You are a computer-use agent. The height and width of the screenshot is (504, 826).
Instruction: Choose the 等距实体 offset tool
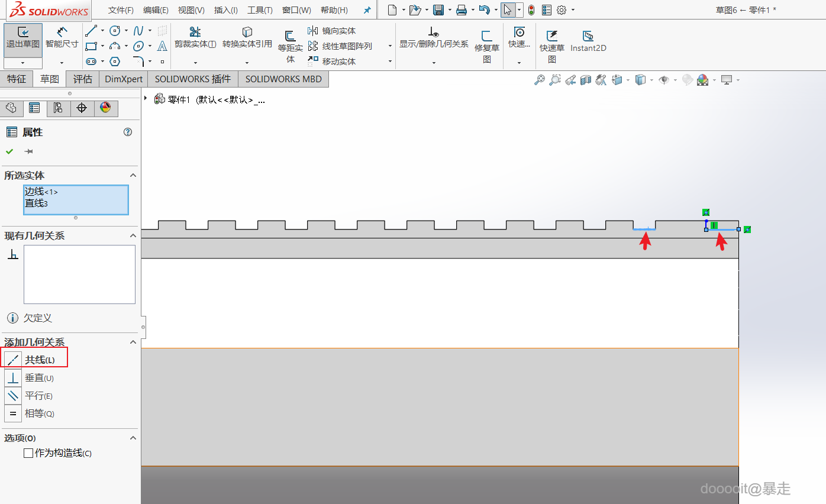(291, 46)
